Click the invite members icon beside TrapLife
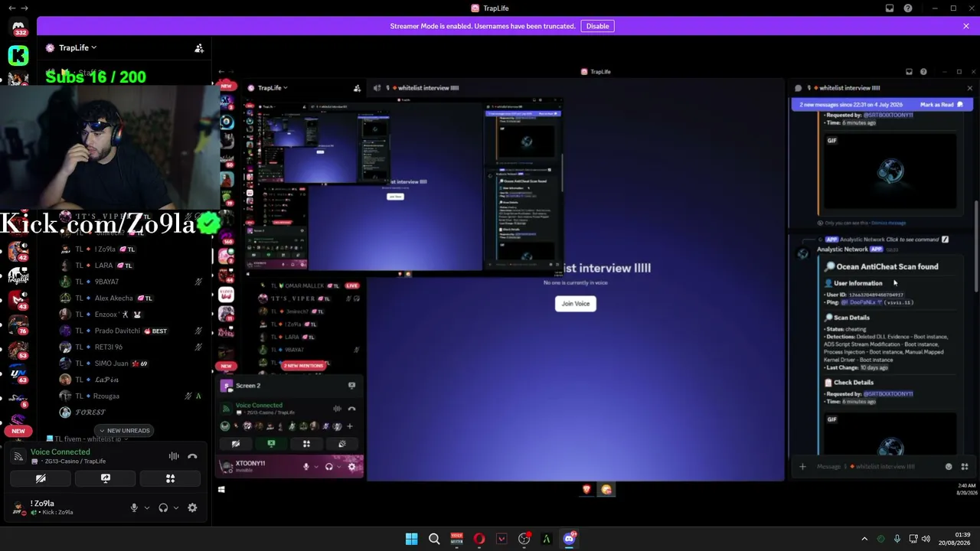Screen dimensions: 980x551 [199, 48]
